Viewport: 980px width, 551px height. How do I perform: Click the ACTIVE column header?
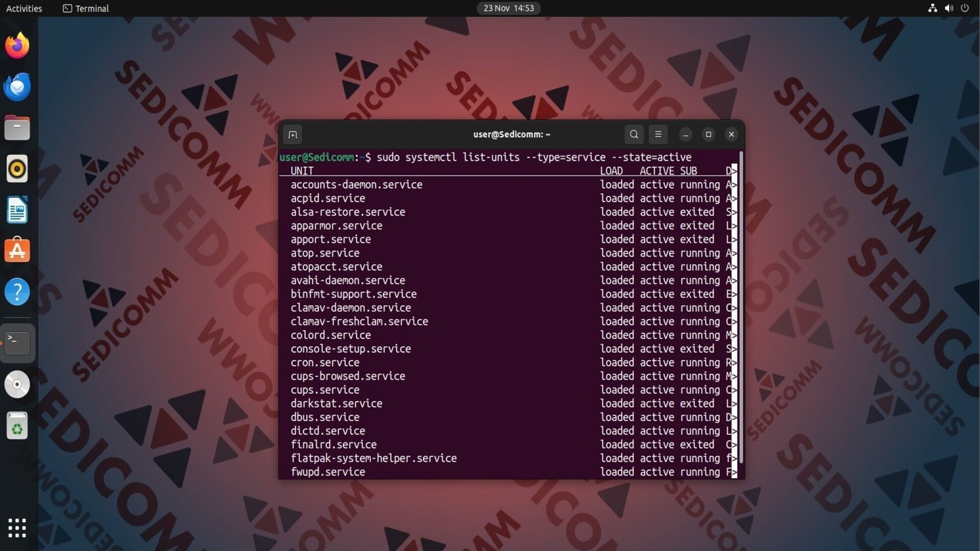tap(657, 171)
